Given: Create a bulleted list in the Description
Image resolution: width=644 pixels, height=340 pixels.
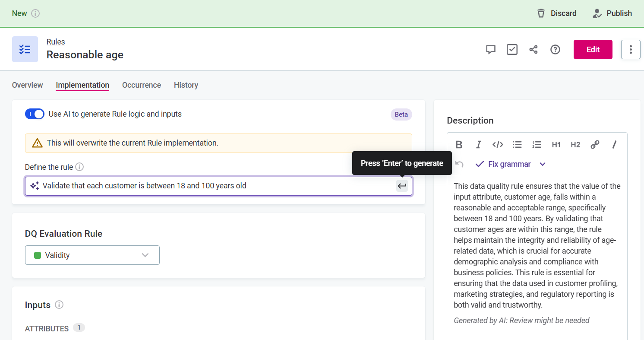Looking at the screenshot, I should (517, 144).
